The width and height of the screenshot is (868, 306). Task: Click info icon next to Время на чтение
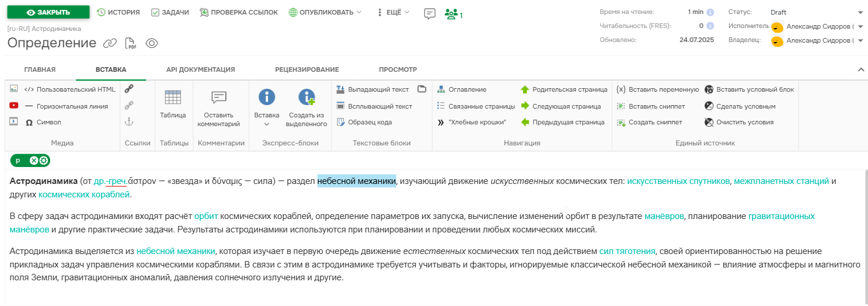point(710,12)
